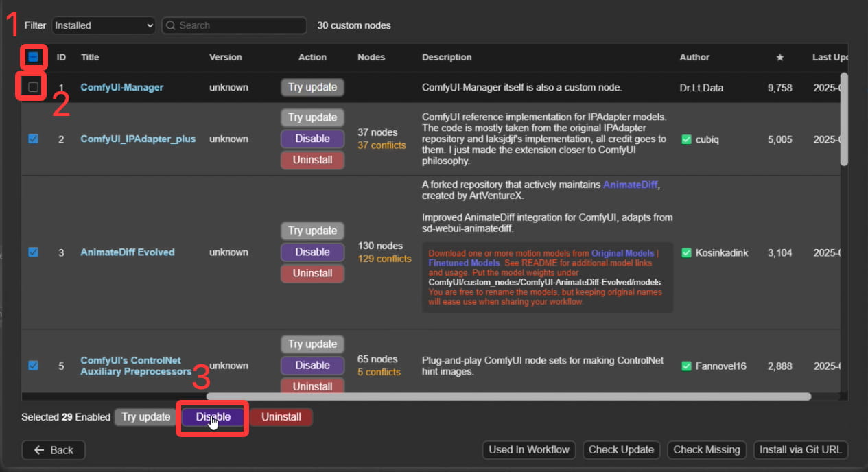Image resolution: width=868 pixels, height=472 pixels.
Task: Click green verified icon beside Fannovel16
Action: point(685,366)
